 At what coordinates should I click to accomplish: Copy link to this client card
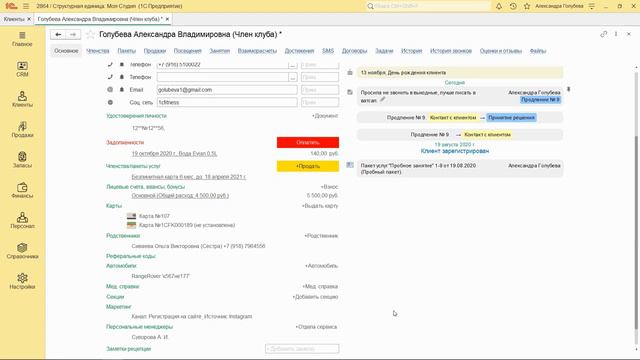pyautogui.click(x=603, y=34)
